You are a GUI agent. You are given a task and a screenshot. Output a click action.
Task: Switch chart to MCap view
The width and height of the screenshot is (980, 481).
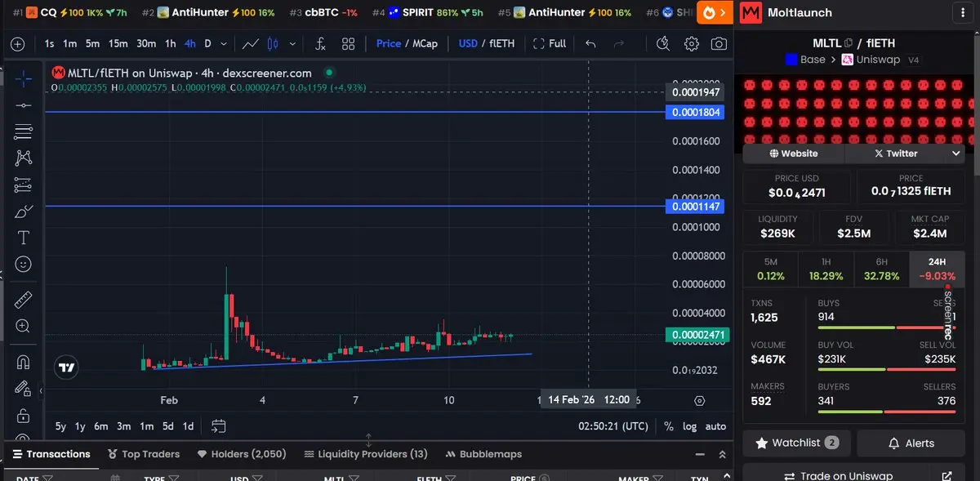click(425, 43)
